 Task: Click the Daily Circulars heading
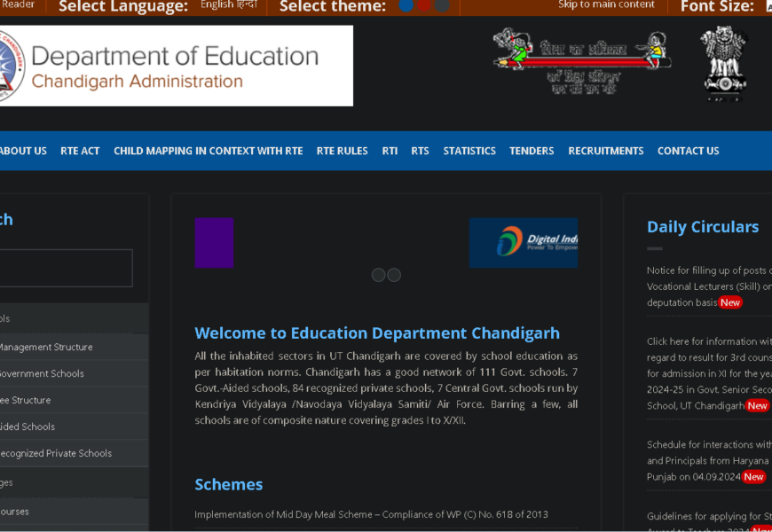point(703,227)
